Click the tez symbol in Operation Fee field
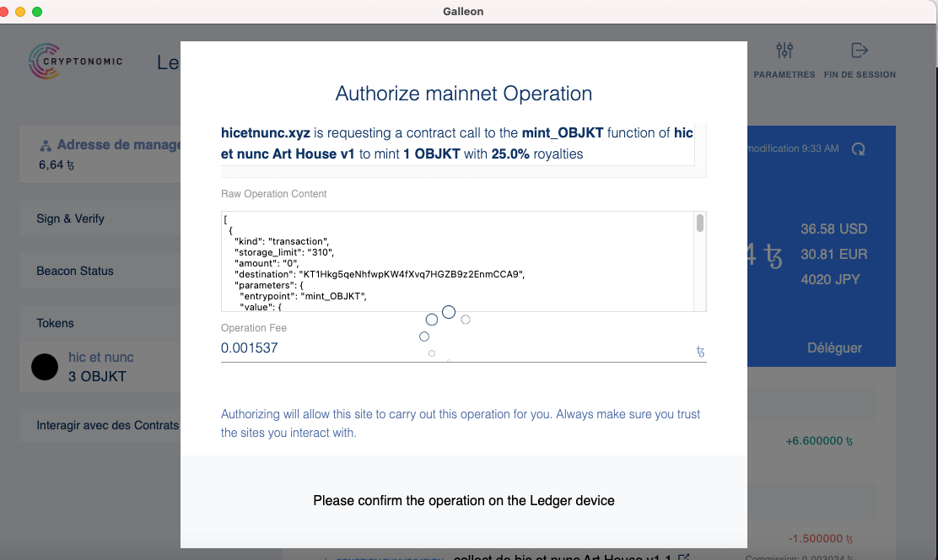938x560 pixels. point(700,349)
